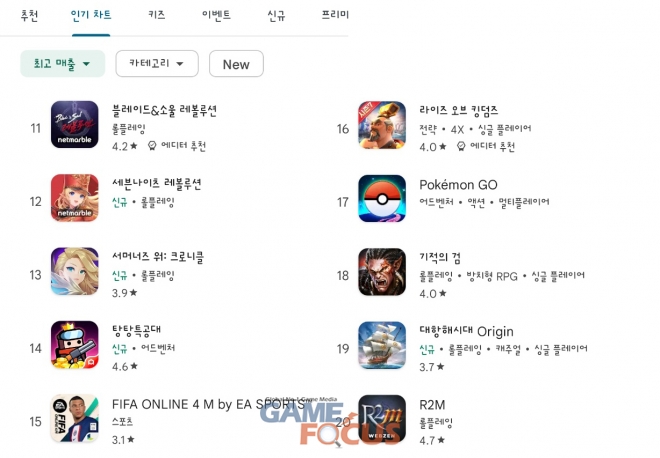This screenshot has width=660, height=458.
Task: Switch to the 키즈 tab
Action: coord(157,15)
